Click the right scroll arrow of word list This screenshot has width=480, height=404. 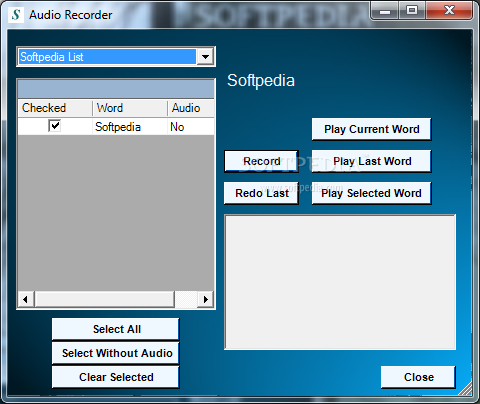pyautogui.click(x=206, y=299)
